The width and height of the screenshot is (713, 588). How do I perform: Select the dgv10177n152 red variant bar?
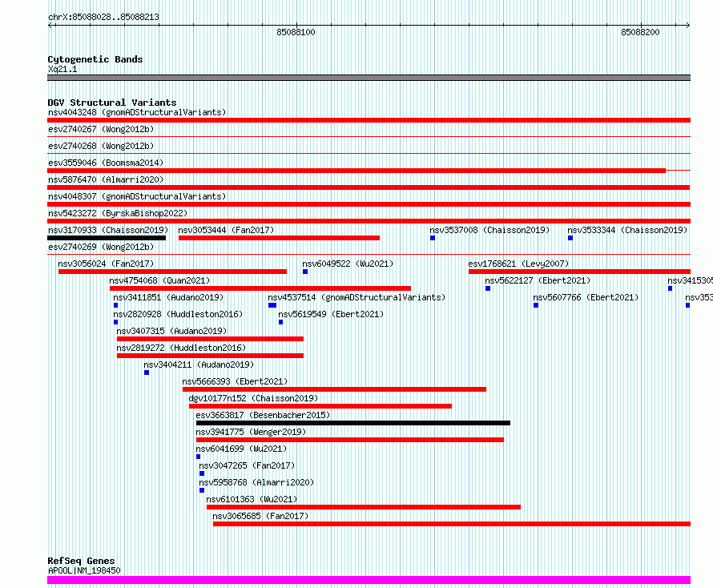[320, 406]
